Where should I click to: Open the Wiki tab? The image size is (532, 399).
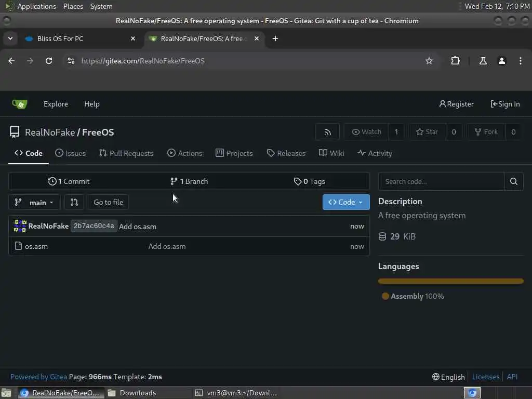[331, 153]
